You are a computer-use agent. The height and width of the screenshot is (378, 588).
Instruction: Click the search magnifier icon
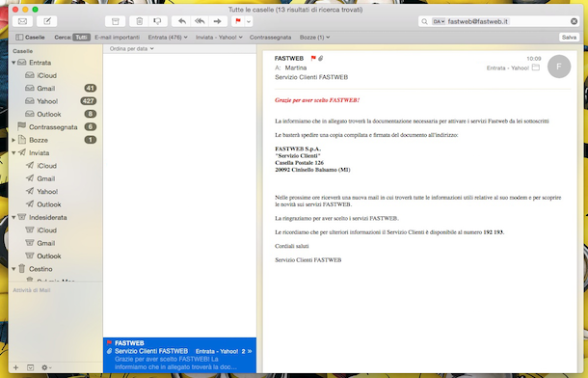424,21
